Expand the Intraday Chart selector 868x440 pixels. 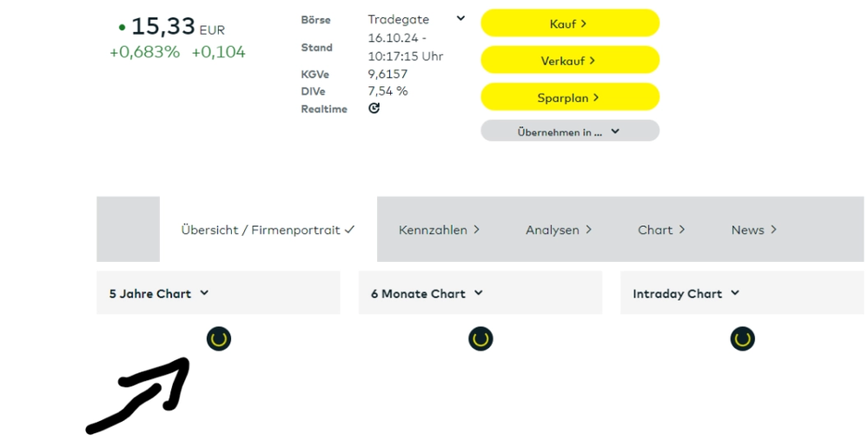coord(686,293)
